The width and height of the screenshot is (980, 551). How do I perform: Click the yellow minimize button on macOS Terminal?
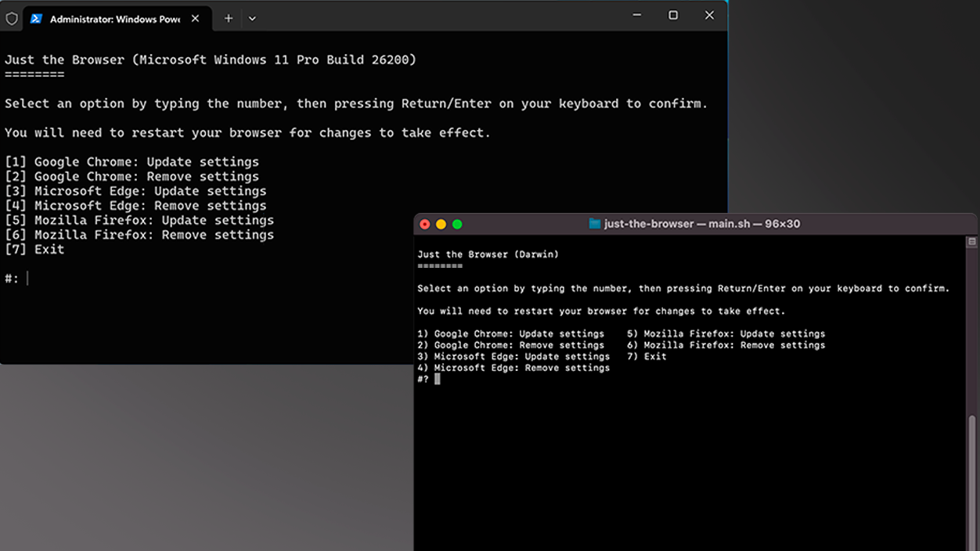[441, 225]
